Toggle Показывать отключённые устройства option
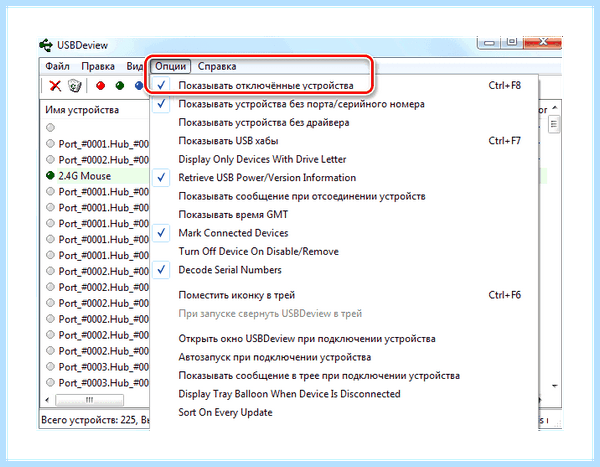The image size is (600, 467). pyautogui.click(x=344, y=85)
